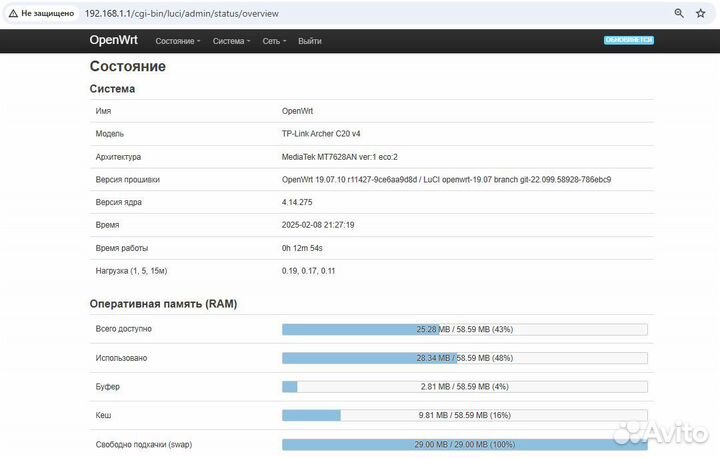This screenshot has width=720, height=458.
Task: Select kernel version '4.14.275'
Action: (297, 202)
